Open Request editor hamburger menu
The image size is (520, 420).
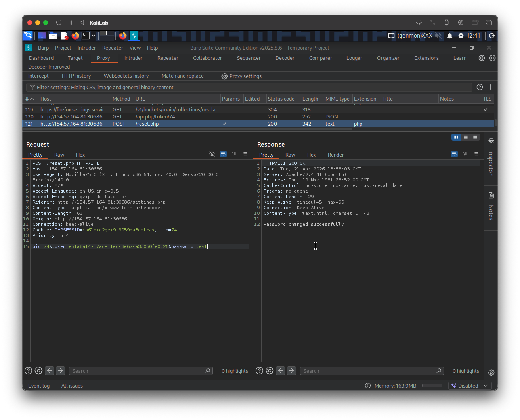point(245,154)
